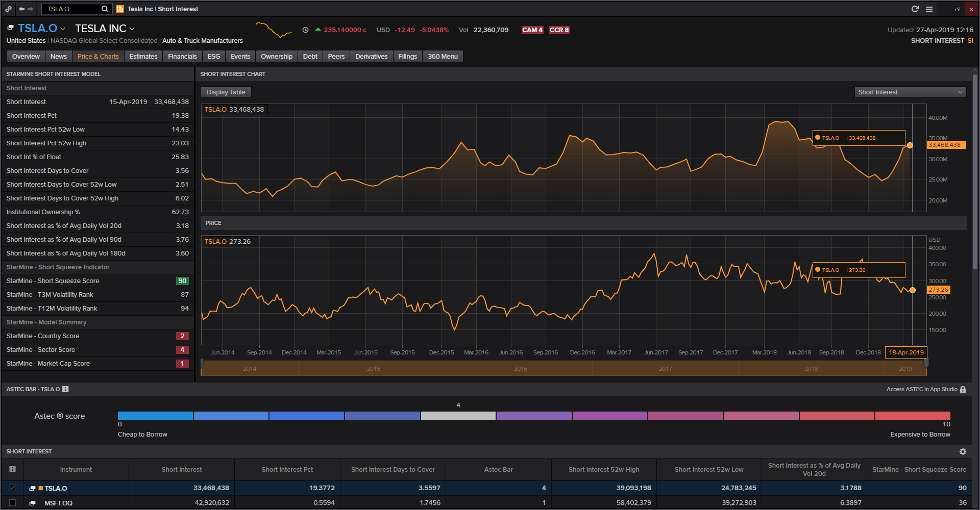The image size is (980, 510).
Task: Open the Ownership tab
Action: (x=276, y=56)
